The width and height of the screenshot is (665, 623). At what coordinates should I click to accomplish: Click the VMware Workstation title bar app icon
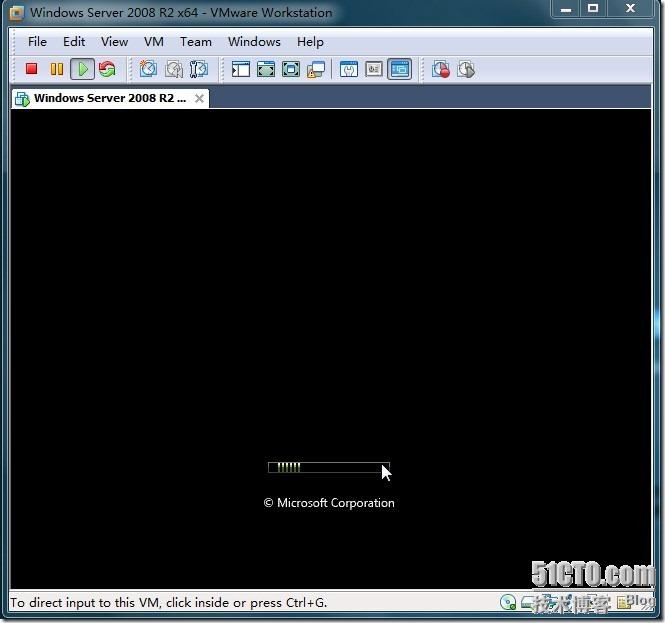click(x=17, y=13)
